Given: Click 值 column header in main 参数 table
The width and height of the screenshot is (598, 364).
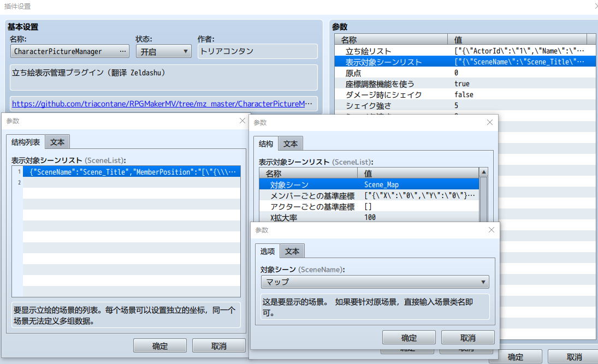Looking at the screenshot, I should click(517, 40).
